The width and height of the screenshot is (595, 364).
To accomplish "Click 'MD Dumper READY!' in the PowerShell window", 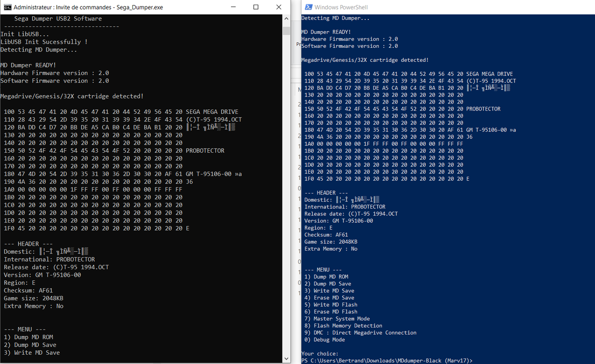I will 326,32.
